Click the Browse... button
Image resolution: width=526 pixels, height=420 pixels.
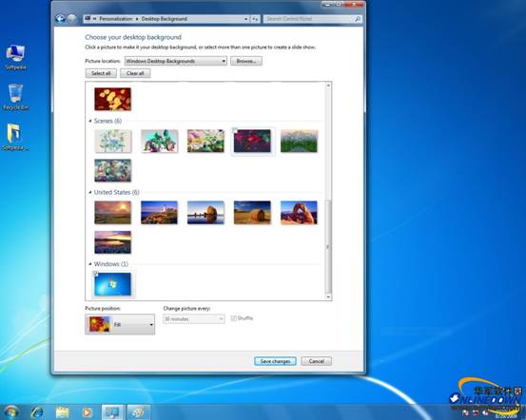pyautogui.click(x=246, y=61)
